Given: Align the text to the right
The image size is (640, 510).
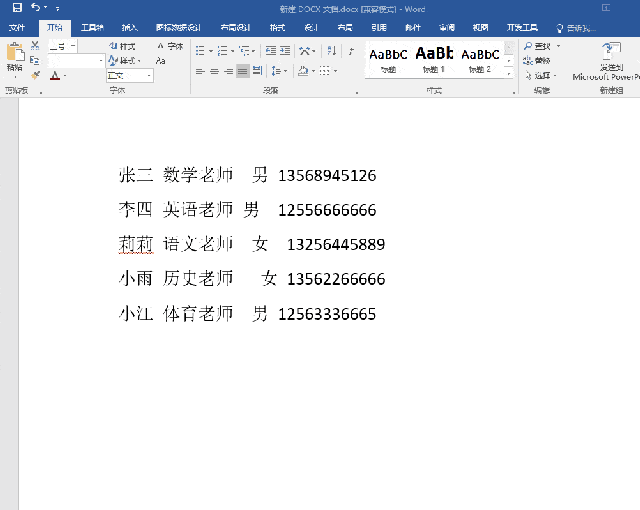Looking at the screenshot, I should [229, 71].
